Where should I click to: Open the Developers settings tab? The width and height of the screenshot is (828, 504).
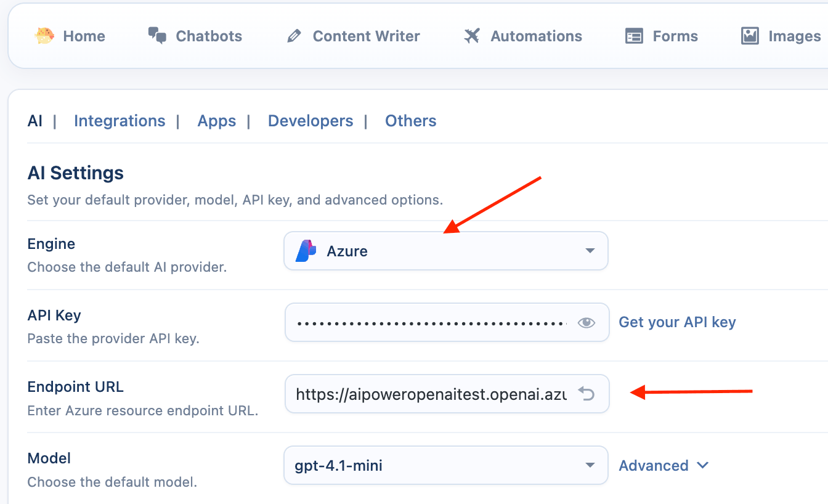pyautogui.click(x=310, y=121)
